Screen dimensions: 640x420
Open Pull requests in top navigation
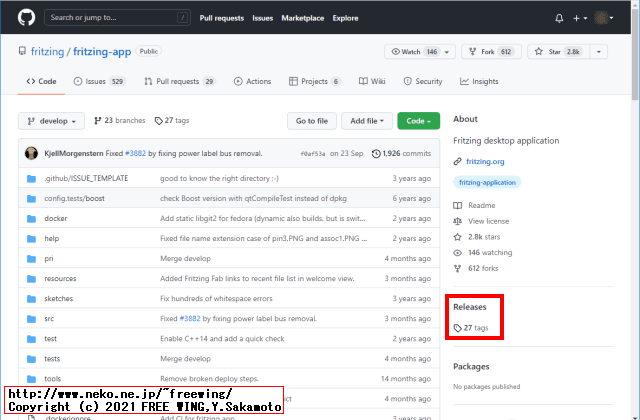(x=222, y=18)
